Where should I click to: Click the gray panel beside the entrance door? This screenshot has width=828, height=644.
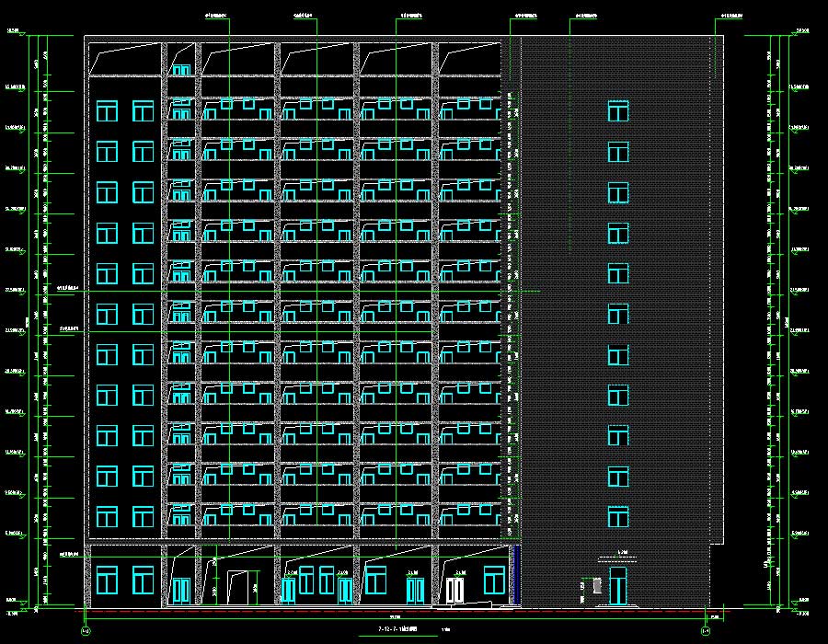[594, 585]
